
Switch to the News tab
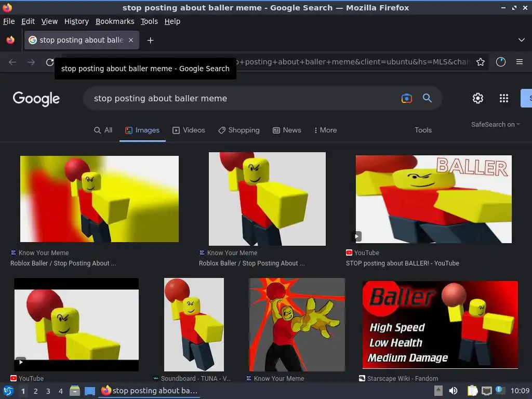287,130
